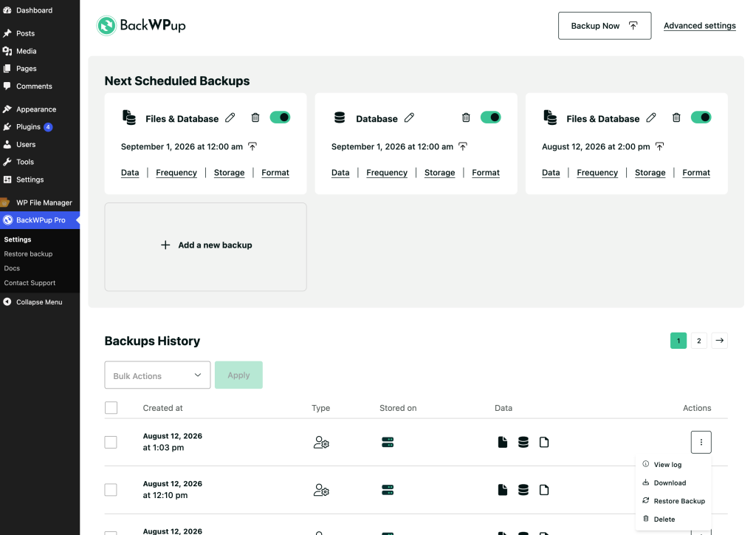
Task: Open Frequency link on Database card
Action: (x=387, y=173)
